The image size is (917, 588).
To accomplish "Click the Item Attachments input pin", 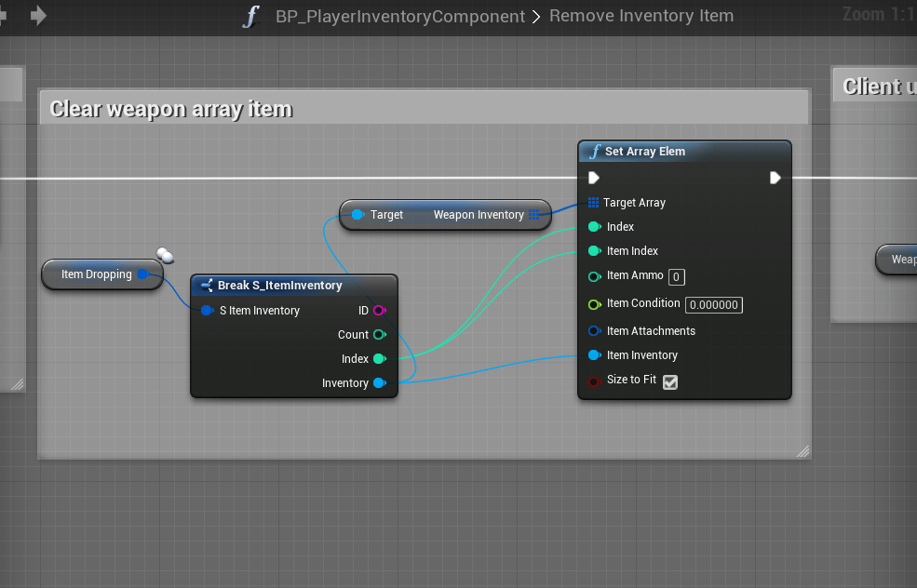I will [x=594, y=331].
